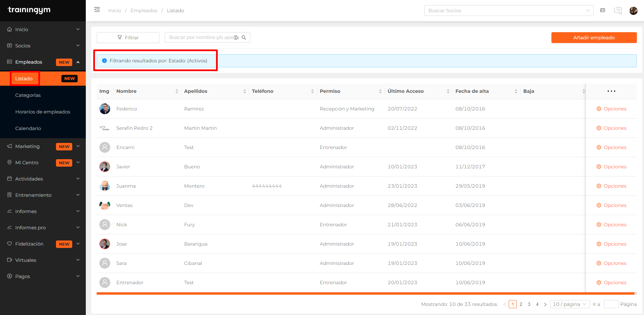Sort by Último Acceso column arrows
The image size is (644, 315).
point(448,91)
